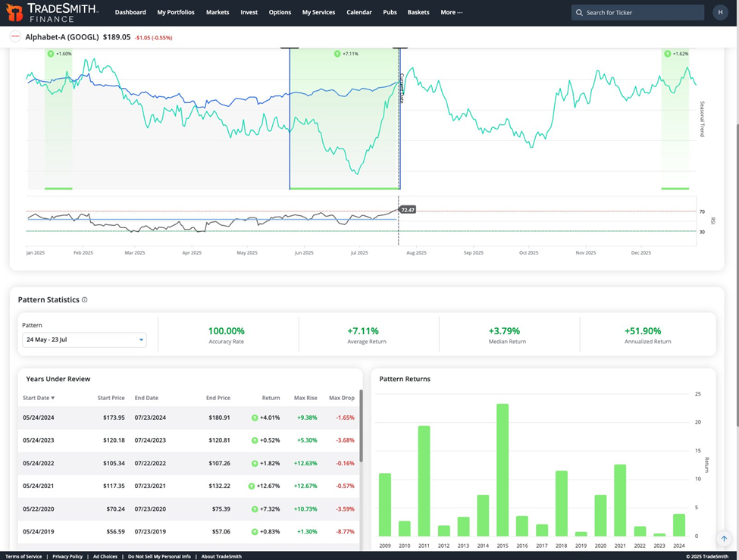This screenshot has height=560, width=739.
Task: Open the Pattern date range dropdown
Action: point(84,339)
